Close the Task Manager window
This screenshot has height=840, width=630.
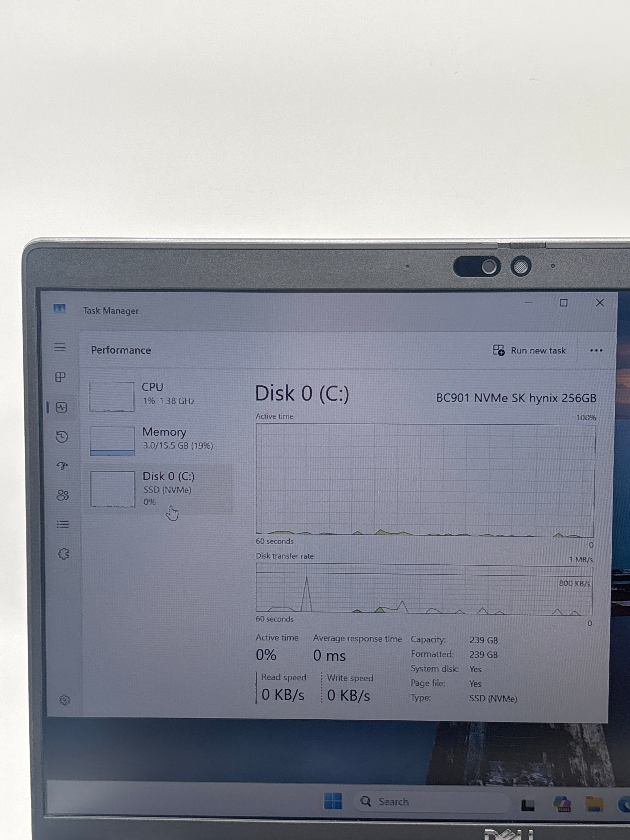(x=600, y=303)
